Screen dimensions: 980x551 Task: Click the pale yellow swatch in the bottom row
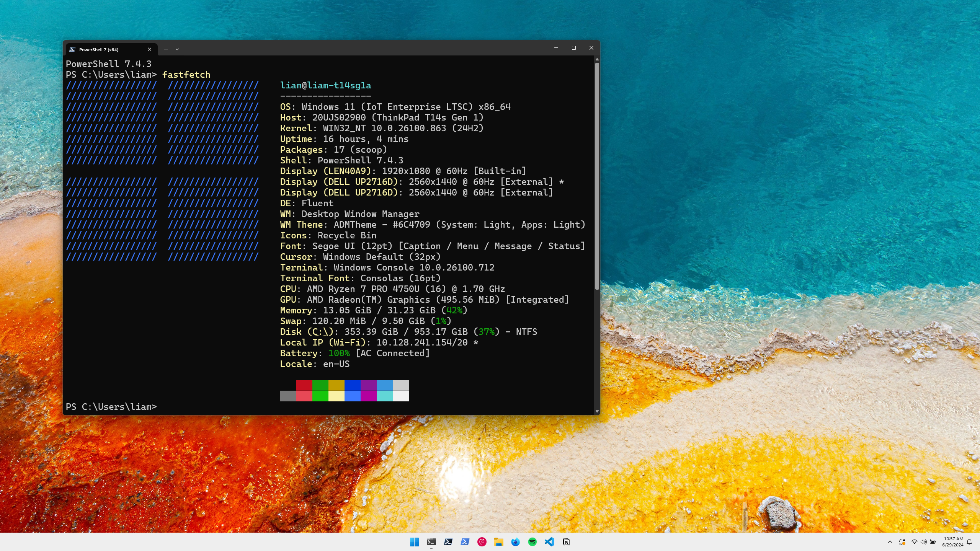pos(336,396)
